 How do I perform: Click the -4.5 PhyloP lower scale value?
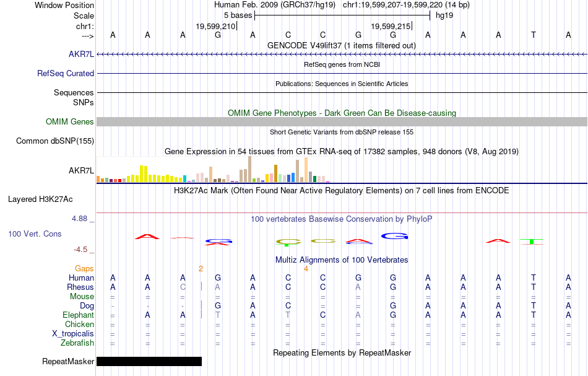click(x=80, y=250)
